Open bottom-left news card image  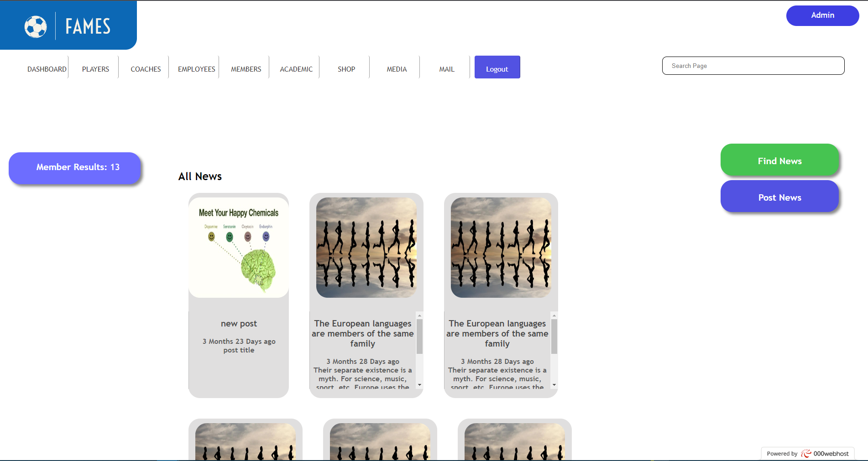pos(246,441)
